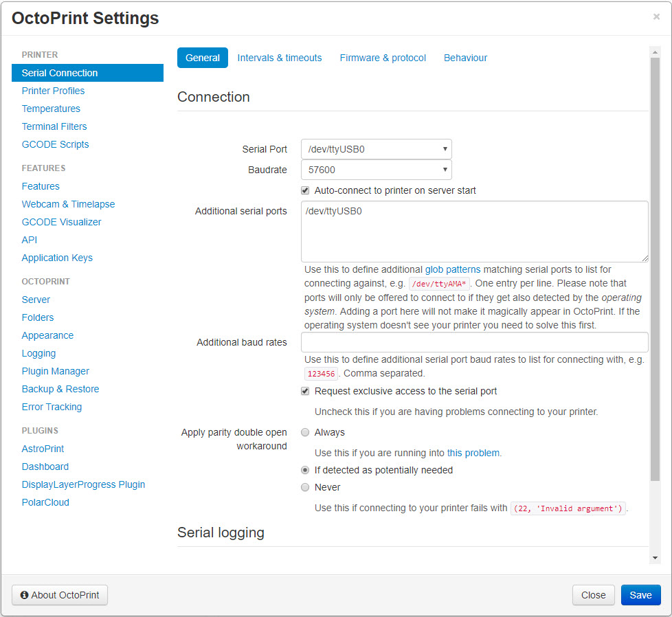This screenshot has width=672, height=617.
Task: Click the /dev/ttyAMA* code example
Action: tap(439, 284)
